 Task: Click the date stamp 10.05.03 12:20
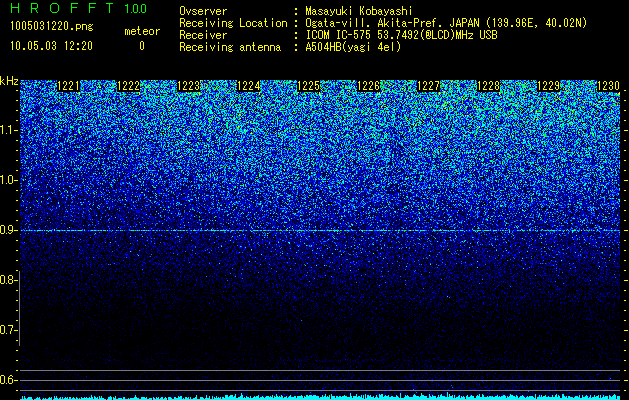click(x=51, y=46)
